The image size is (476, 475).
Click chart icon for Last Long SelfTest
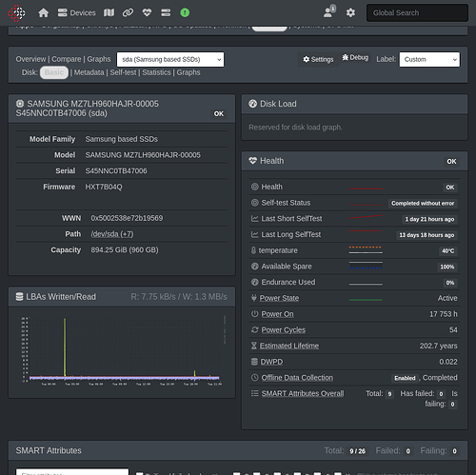tap(254, 234)
